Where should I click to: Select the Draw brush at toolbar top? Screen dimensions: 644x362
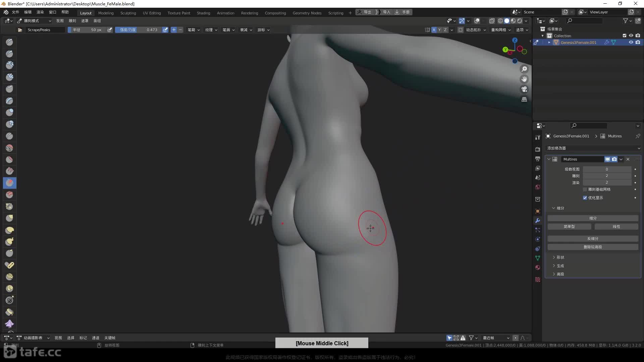click(x=9, y=42)
